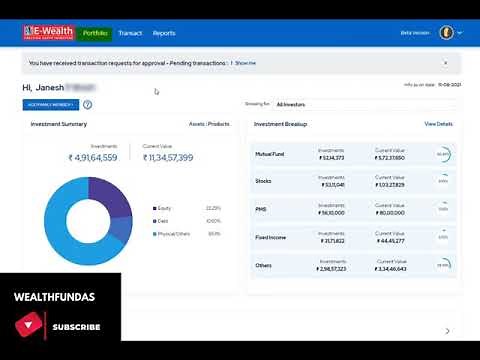This screenshot has height=360, width=480.
Task: Click the Info as on date text
Action: tap(432, 85)
